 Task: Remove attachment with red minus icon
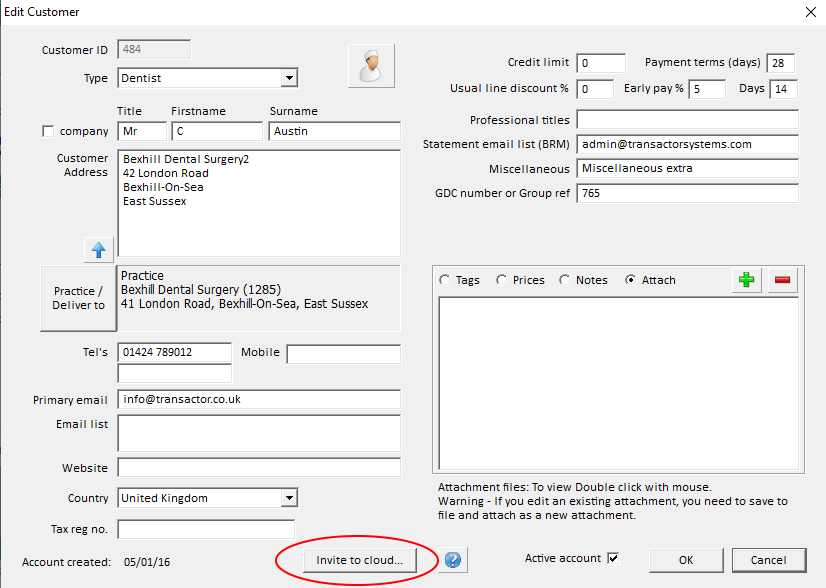pyautogui.click(x=782, y=280)
